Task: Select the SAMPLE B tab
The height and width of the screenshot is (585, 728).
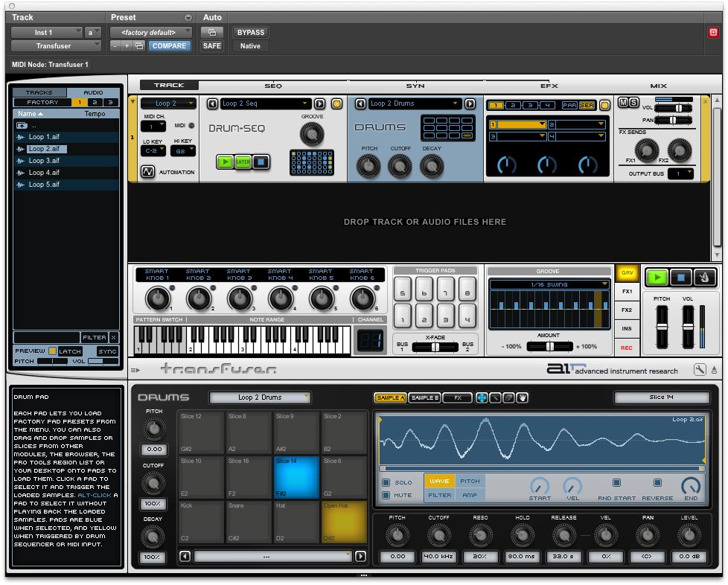Action: [x=424, y=397]
